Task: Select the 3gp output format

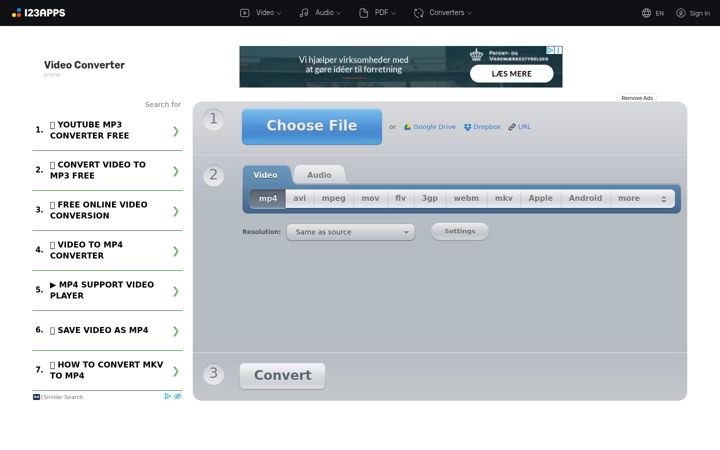Action: [430, 198]
